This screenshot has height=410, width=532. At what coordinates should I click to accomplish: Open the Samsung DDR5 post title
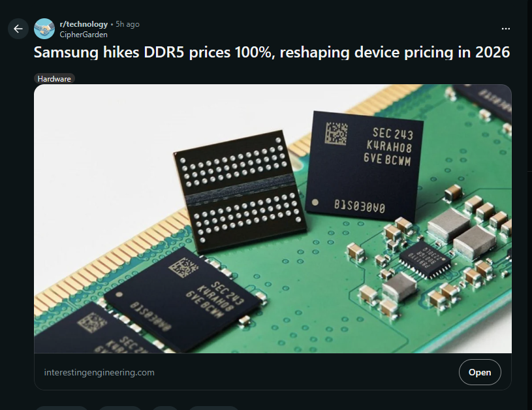tap(272, 52)
